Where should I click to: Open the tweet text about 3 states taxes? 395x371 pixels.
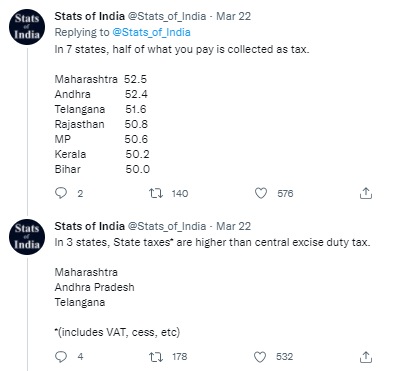tap(212, 242)
